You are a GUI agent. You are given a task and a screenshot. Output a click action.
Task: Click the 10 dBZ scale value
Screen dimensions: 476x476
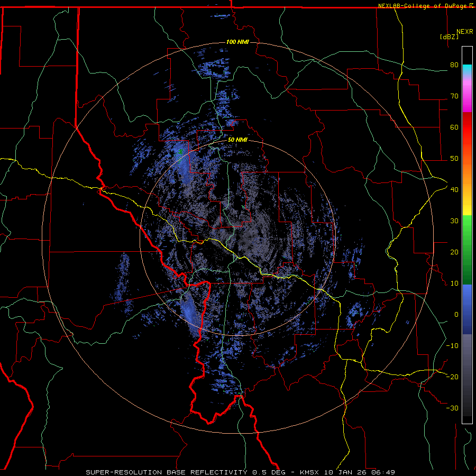click(454, 283)
